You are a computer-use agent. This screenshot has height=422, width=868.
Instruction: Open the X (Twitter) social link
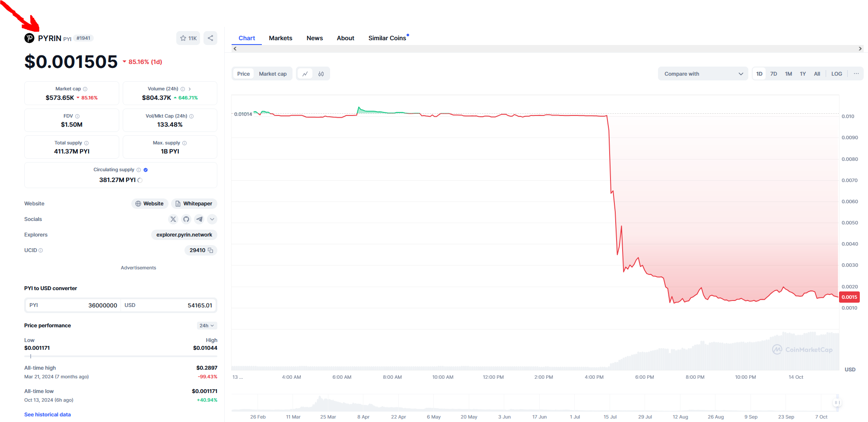coord(173,219)
